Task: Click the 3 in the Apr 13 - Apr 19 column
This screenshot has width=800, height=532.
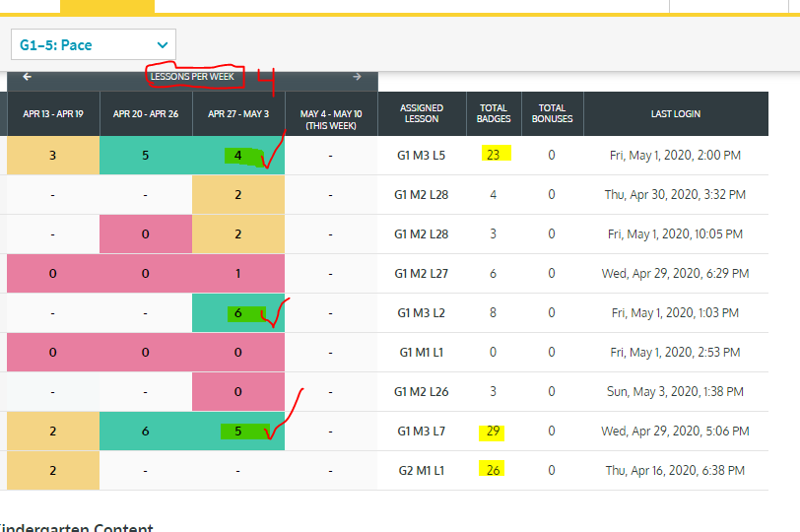Action: click(x=52, y=156)
